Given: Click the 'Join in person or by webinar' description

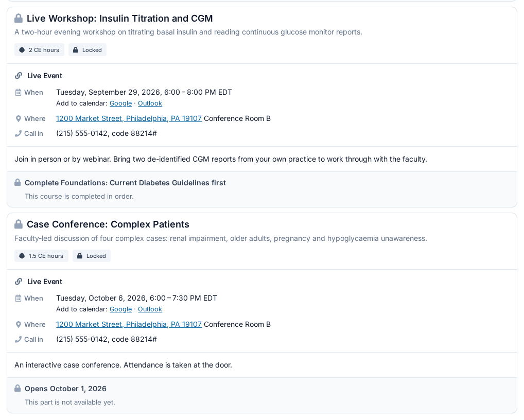Looking at the screenshot, I should (220, 159).
